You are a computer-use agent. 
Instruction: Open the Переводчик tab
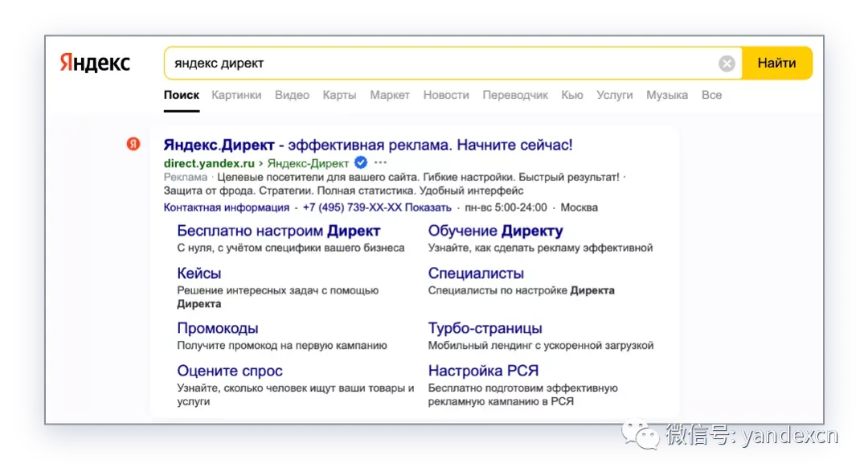(515, 95)
